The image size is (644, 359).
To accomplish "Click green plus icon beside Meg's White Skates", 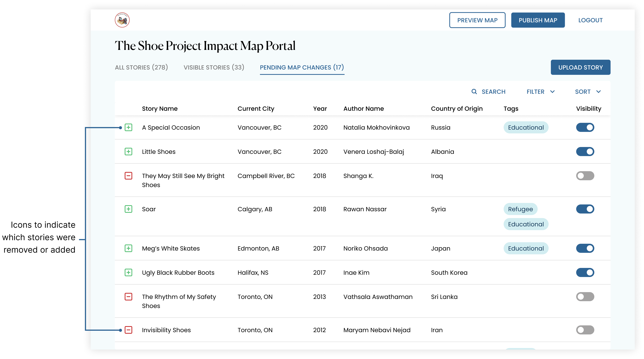I will point(128,248).
